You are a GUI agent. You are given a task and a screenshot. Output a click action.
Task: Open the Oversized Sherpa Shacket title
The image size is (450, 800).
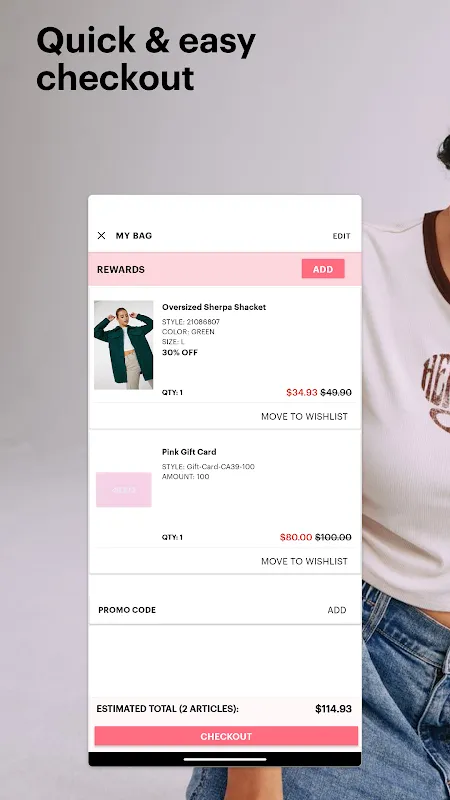pyautogui.click(x=214, y=307)
